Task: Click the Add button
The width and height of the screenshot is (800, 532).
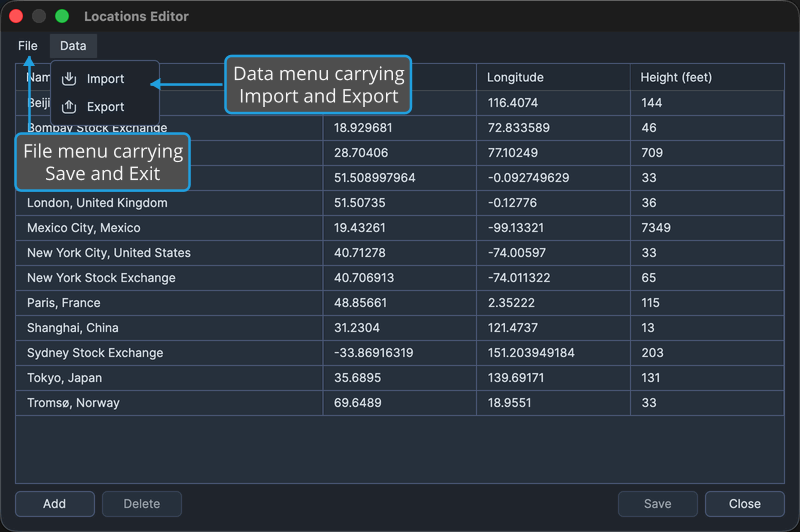Action: tap(55, 504)
